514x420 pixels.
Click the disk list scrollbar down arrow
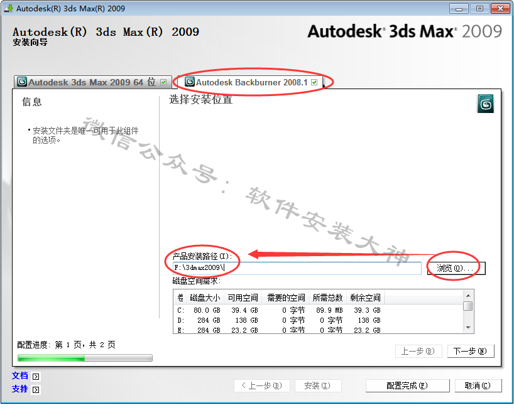(x=468, y=328)
